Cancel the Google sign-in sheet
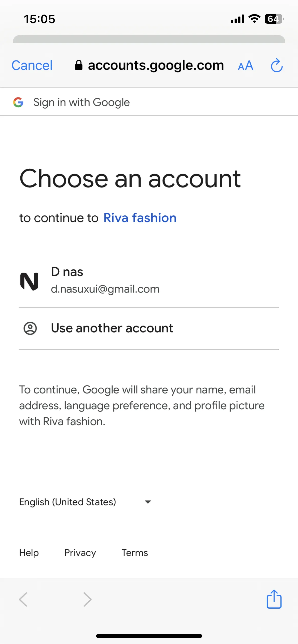 tap(32, 65)
